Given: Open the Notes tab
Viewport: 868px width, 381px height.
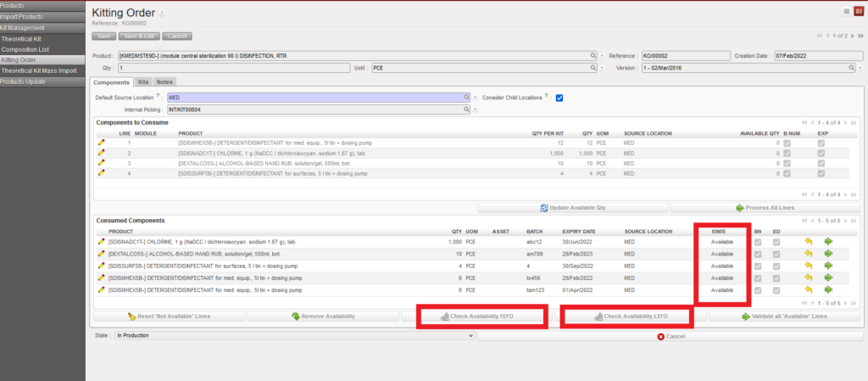Looking at the screenshot, I should coord(165,82).
